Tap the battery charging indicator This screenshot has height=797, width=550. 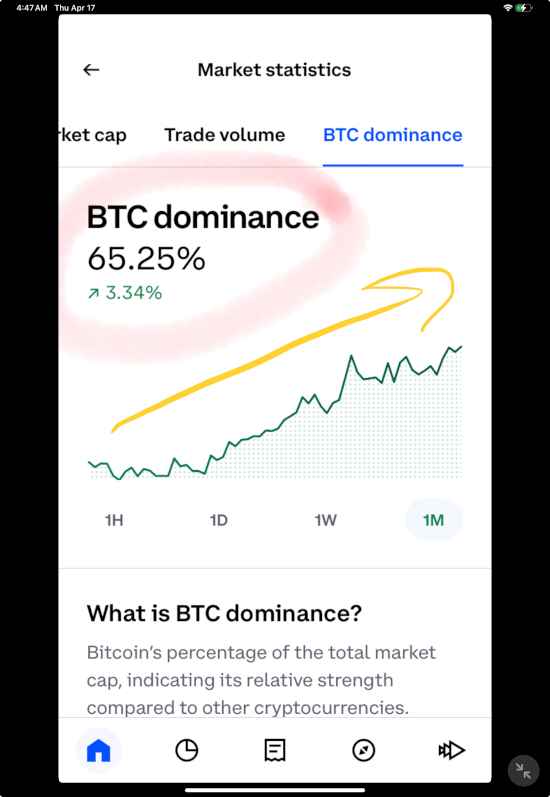524,8
